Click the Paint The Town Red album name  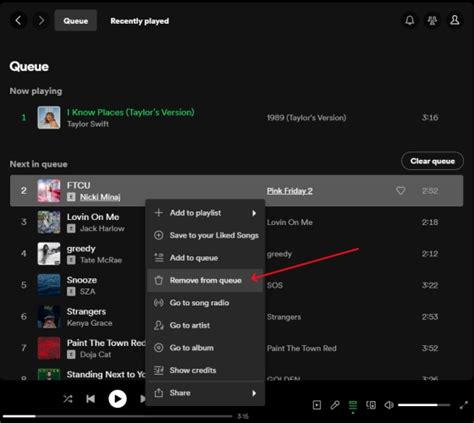point(302,348)
